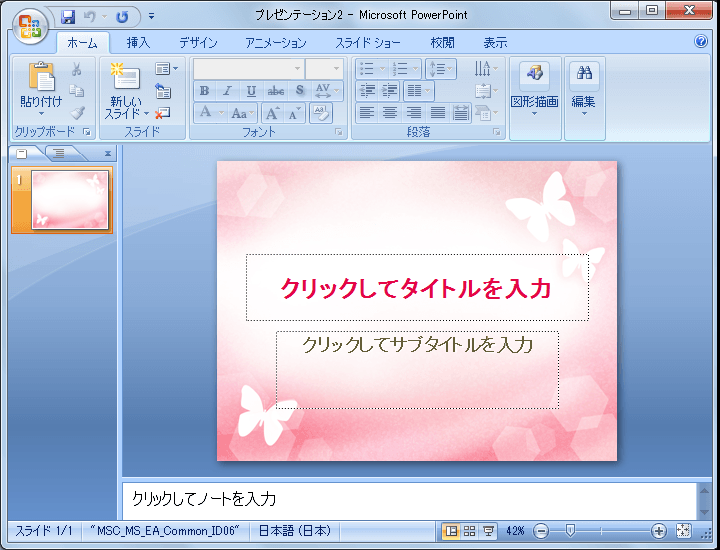Click Increase List Level icon
The width and height of the screenshot is (720, 550).
click(x=389, y=90)
